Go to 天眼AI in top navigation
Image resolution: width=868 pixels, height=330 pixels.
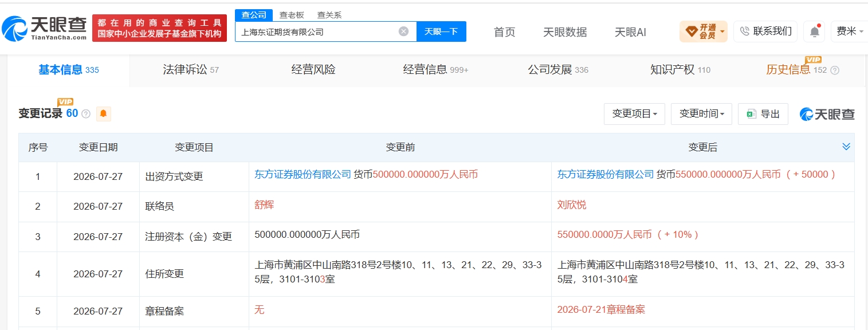[x=630, y=32]
